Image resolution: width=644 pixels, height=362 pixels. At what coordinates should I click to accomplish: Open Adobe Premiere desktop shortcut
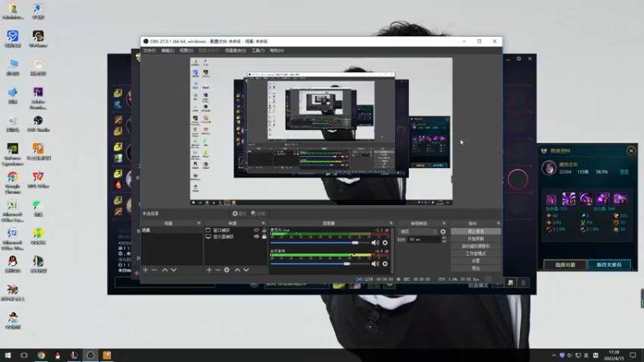point(38,97)
